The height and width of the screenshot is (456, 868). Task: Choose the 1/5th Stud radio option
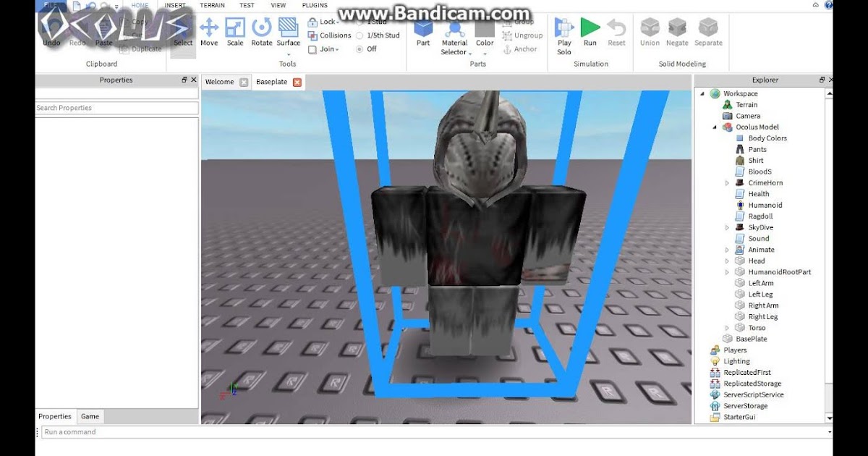tap(359, 35)
